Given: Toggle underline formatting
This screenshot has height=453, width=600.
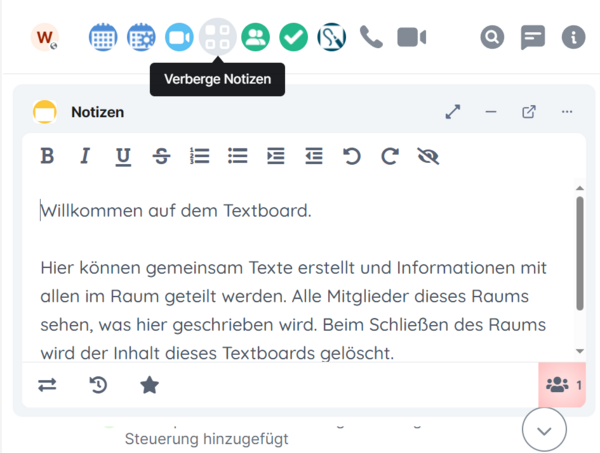Looking at the screenshot, I should tap(123, 157).
